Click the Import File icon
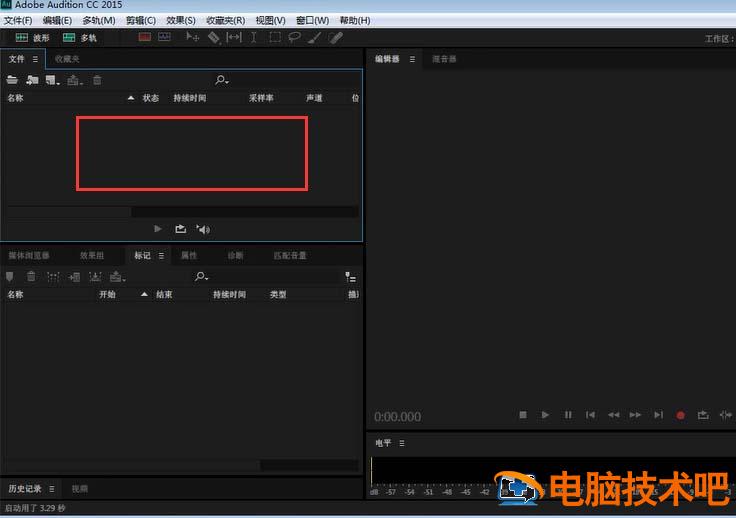This screenshot has width=736, height=518. (32, 80)
